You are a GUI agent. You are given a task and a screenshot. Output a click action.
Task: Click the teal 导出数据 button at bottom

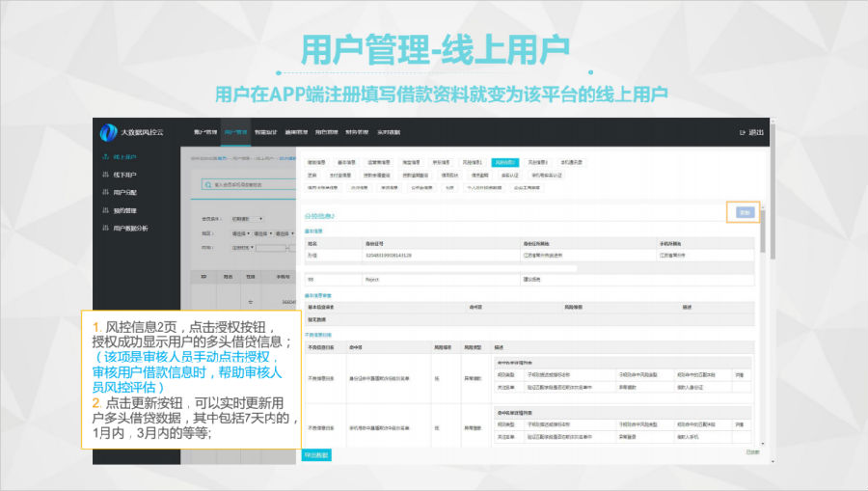coord(316,454)
